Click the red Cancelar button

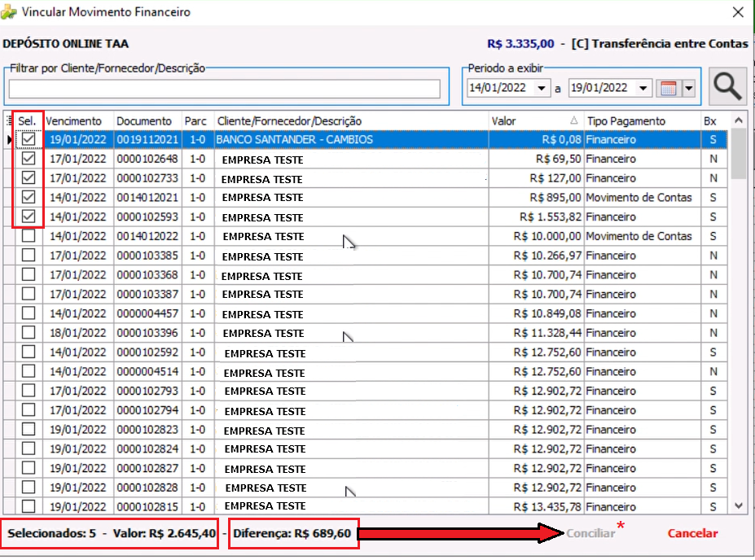coord(692,533)
